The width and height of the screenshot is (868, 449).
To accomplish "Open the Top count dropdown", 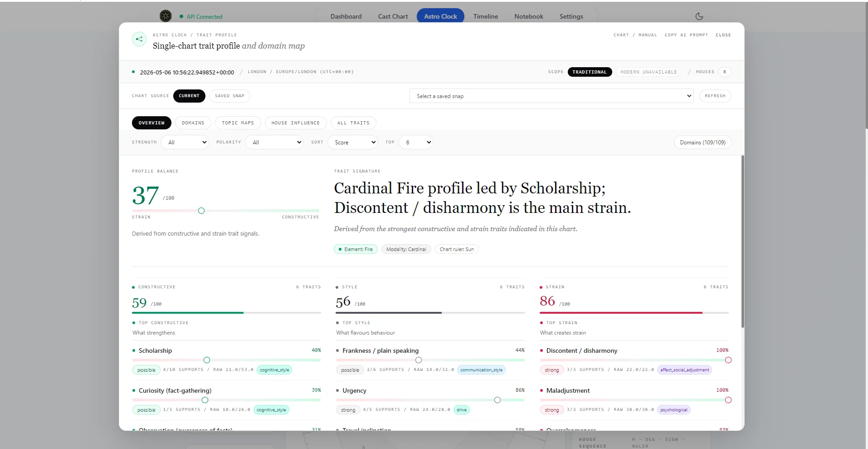I will coord(416,142).
